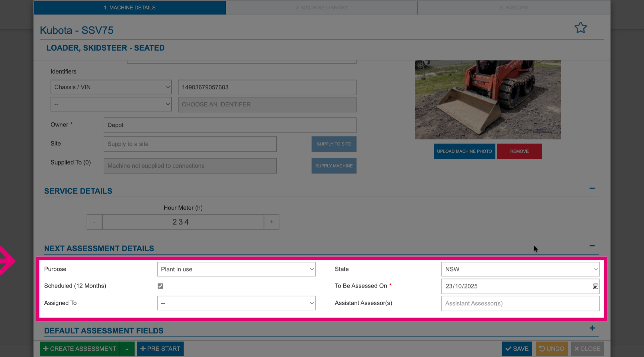Image resolution: width=644 pixels, height=357 pixels.
Task: Click the Hour Meter (h) label
Action: pos(183,208)
